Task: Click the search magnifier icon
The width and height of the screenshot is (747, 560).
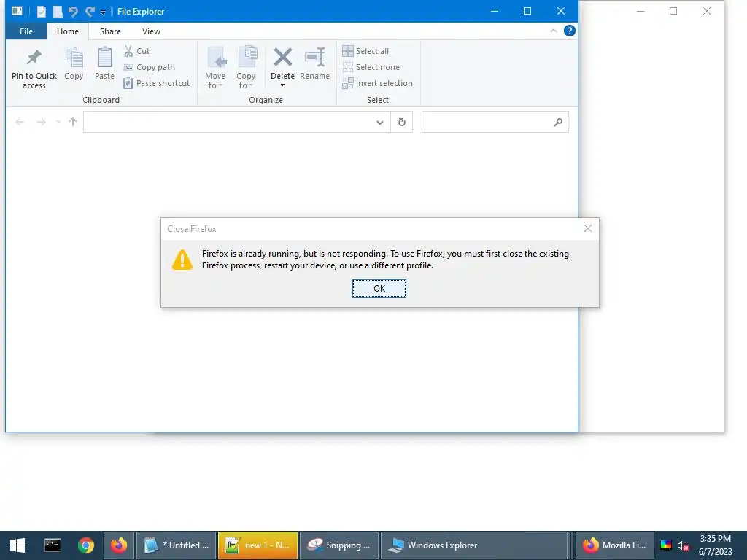Action: pyautogui.click(x=558, y=122)
